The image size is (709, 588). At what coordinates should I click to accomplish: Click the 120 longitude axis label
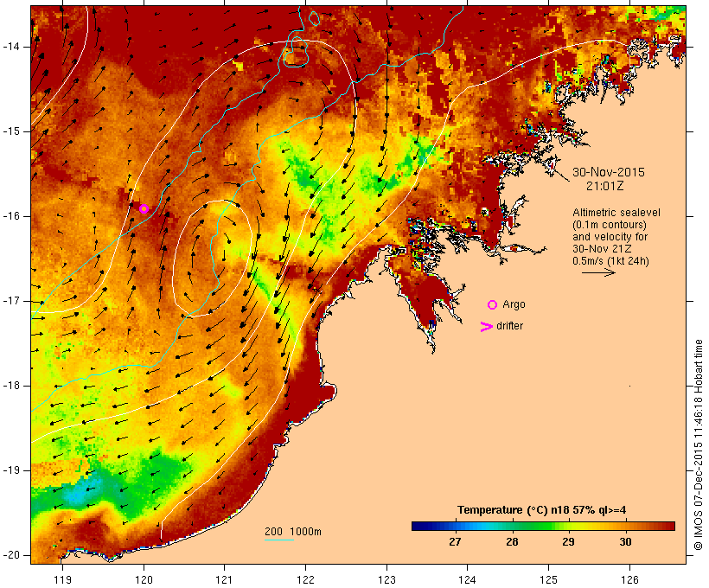point(144,579)
